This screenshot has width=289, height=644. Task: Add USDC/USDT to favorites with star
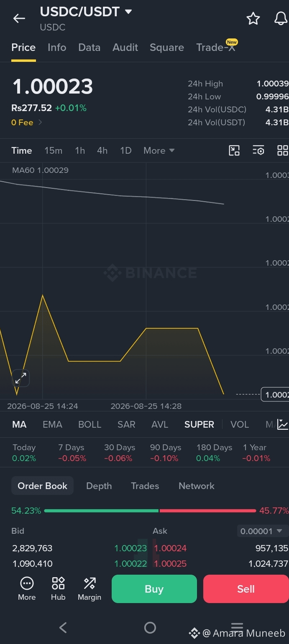(x=253, y=18)
